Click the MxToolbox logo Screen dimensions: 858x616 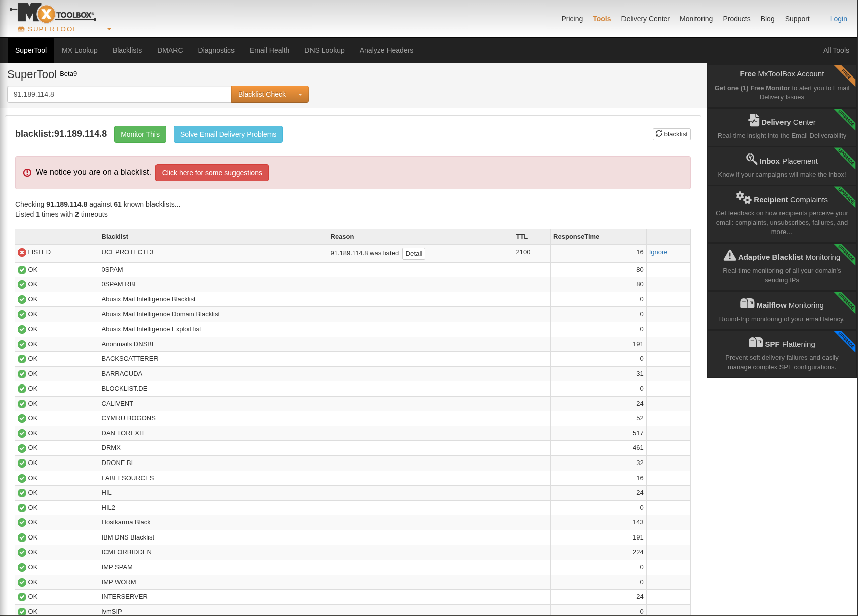(x=52, y=13)
